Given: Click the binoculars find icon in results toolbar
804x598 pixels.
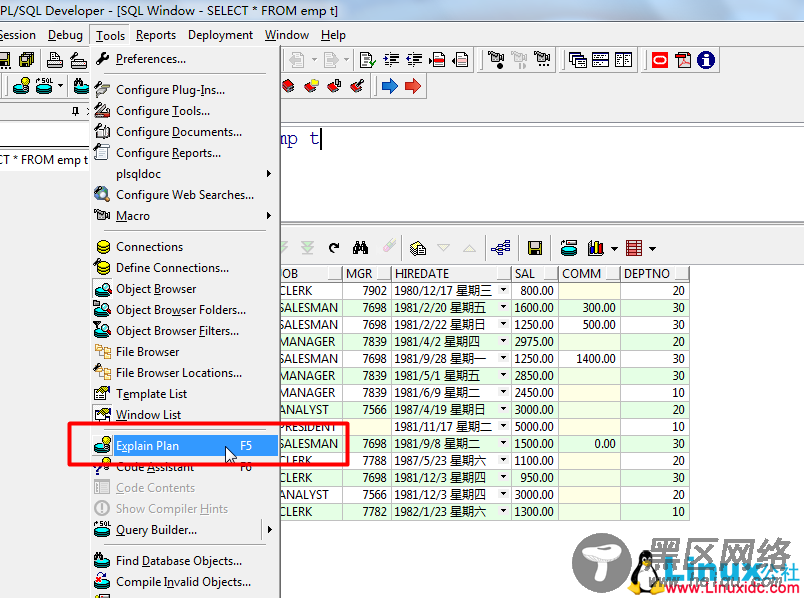Looking at the screenshot, I should point(360,248).
